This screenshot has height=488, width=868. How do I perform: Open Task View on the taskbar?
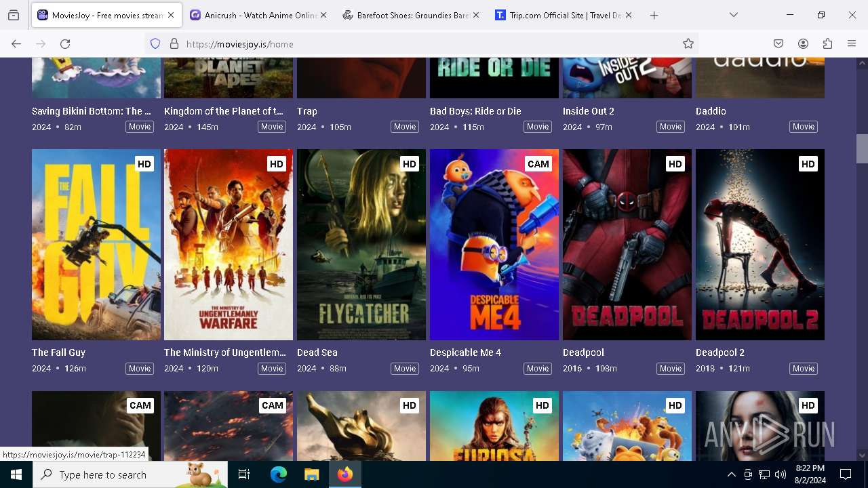244,474
